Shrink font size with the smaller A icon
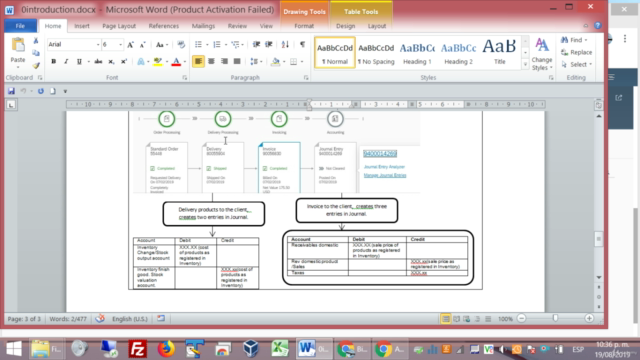 [142, 44]
